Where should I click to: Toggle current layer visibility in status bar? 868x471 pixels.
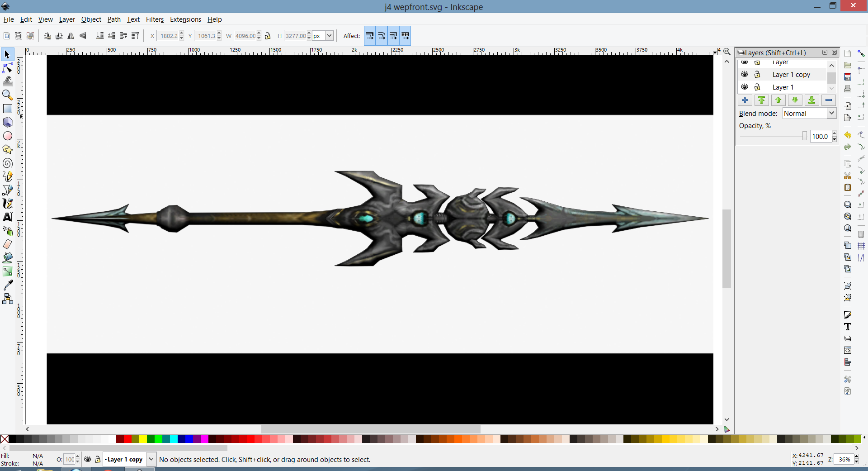click(x=88, y=459)
